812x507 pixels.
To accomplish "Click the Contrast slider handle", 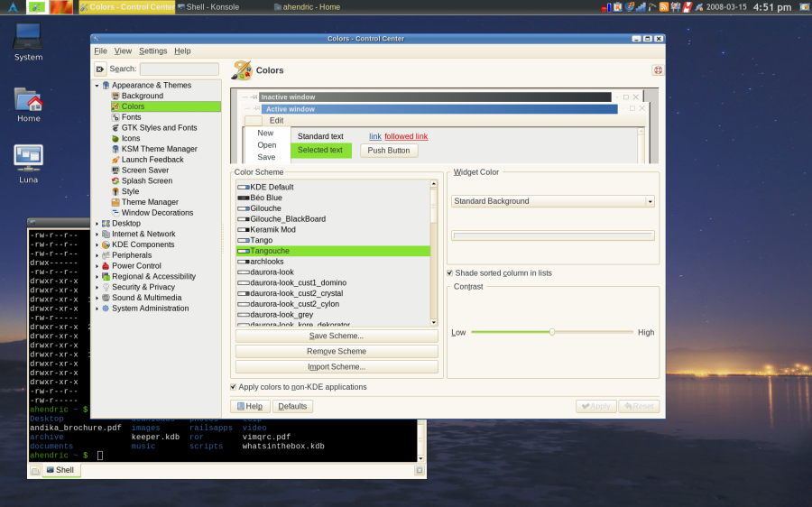I will click(x=552, y=332).
